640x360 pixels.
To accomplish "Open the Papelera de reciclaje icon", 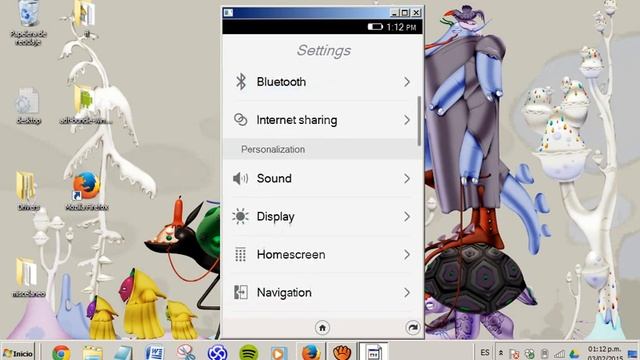I will coord(28,23).
